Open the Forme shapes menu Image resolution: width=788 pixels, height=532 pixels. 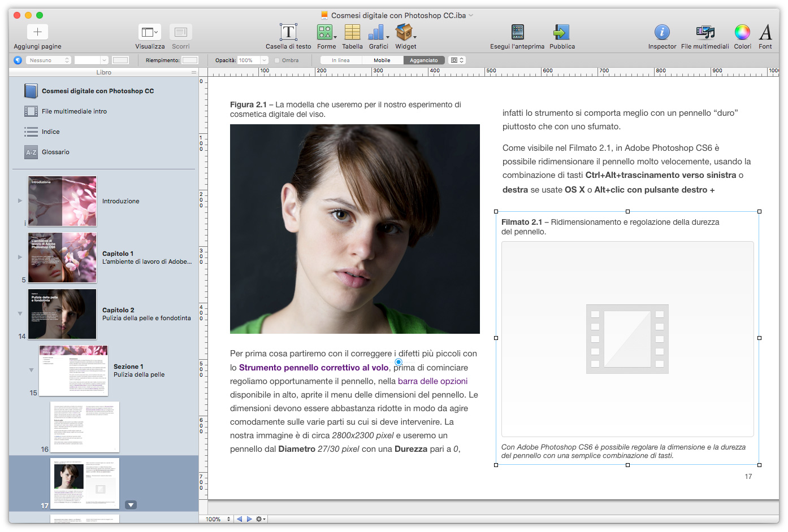[x=326, y=32]
